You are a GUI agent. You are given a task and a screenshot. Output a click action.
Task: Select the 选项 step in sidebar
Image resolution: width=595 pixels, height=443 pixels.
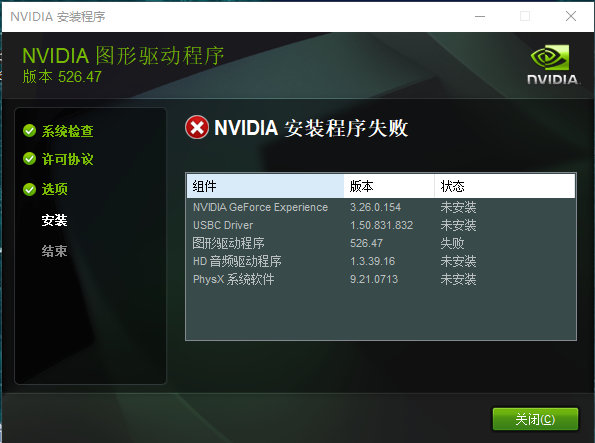click(55, 189)
